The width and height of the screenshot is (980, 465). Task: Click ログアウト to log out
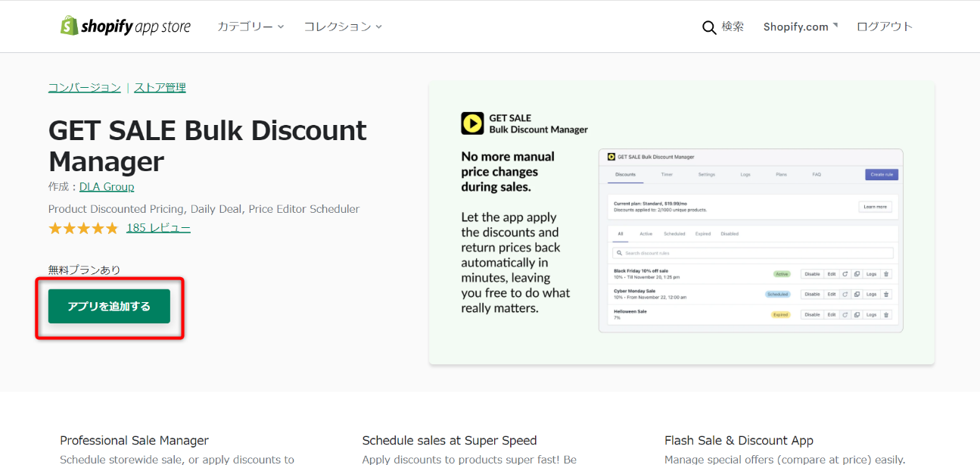pos(885,27)
